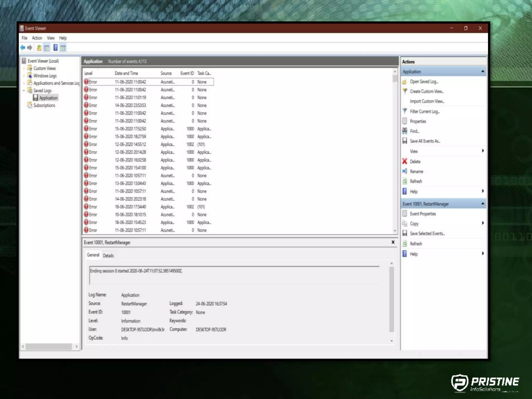532x399 pixels.
Task: Click Event Properties action
Action: pyautogui.click(x=423, y=214)
